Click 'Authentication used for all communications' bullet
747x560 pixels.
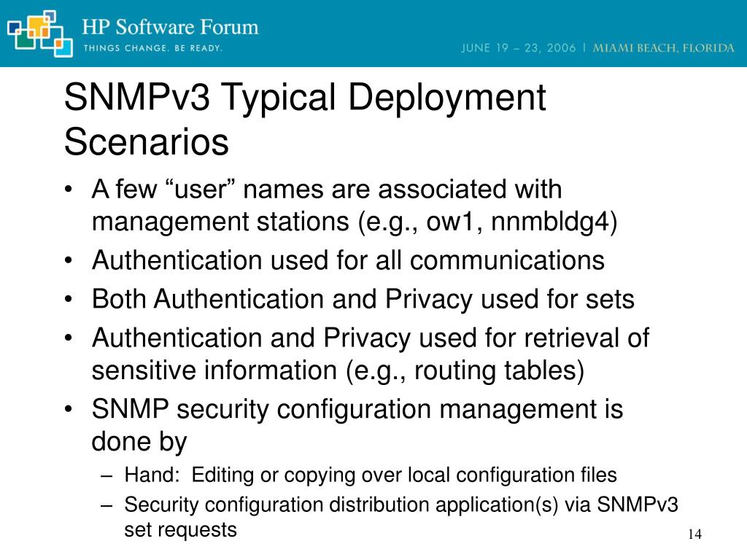coord(348,260)
